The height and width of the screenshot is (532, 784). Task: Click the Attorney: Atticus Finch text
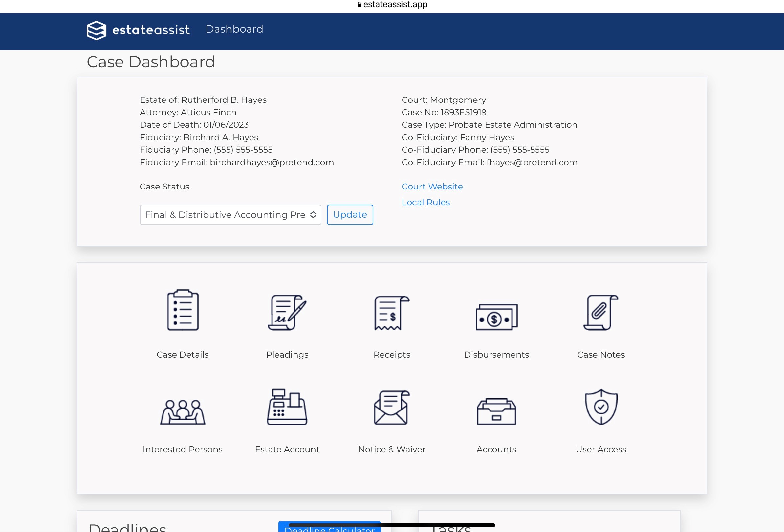tap(188, 112)
